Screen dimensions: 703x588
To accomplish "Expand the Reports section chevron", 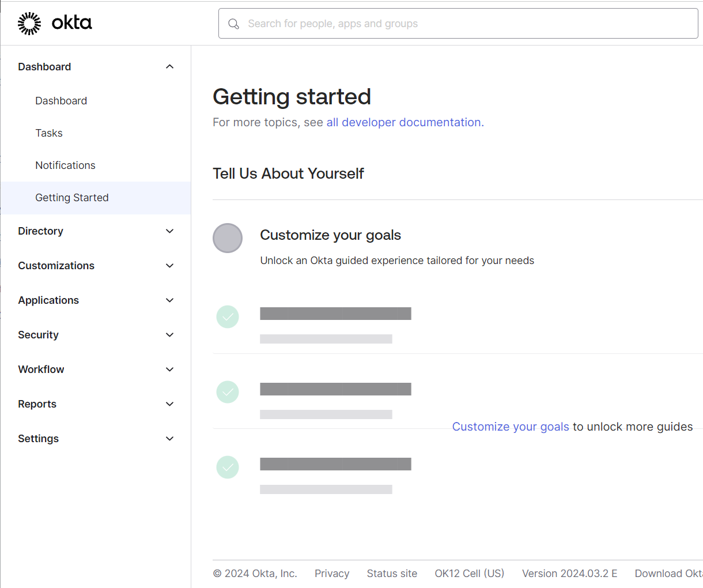I will pos(169,404).
